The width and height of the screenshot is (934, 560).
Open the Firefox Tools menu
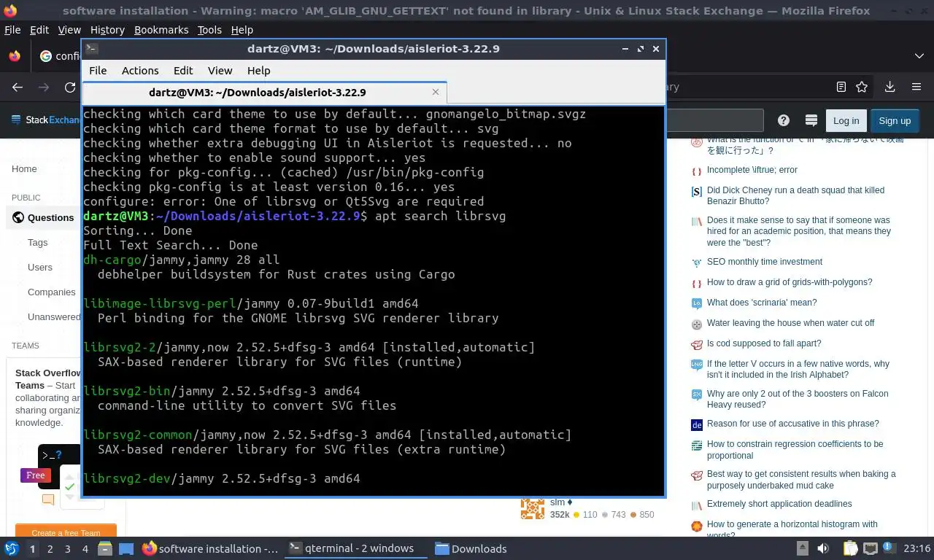click(209, 30)
